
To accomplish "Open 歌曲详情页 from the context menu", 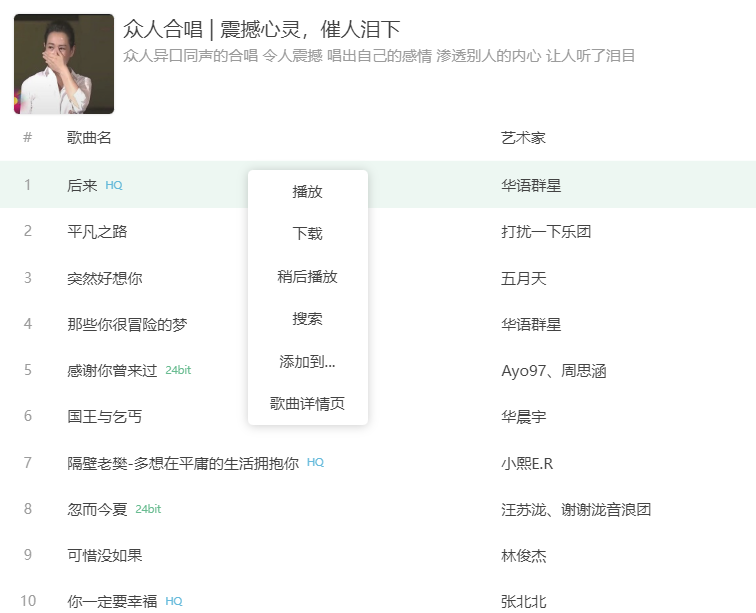I will click(307, 404).
